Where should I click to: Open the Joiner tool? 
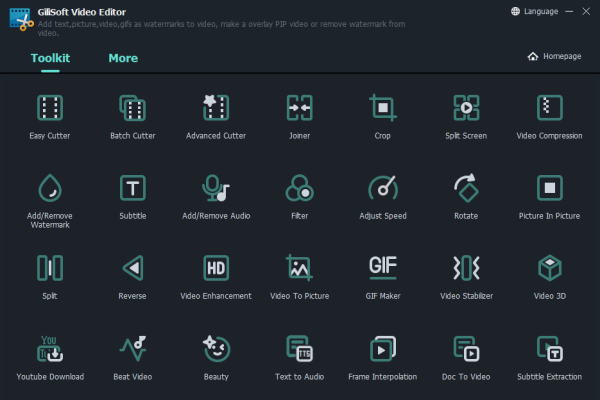(300, 107)
